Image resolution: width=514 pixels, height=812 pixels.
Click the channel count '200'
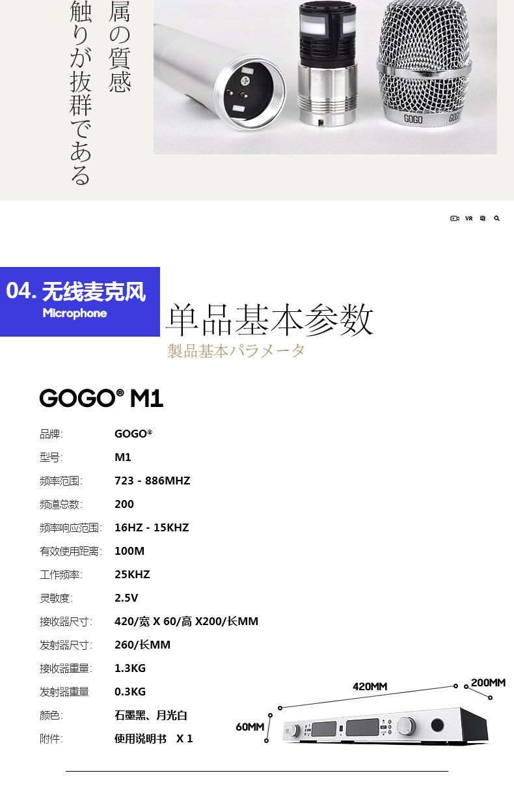tap(124, 504)
